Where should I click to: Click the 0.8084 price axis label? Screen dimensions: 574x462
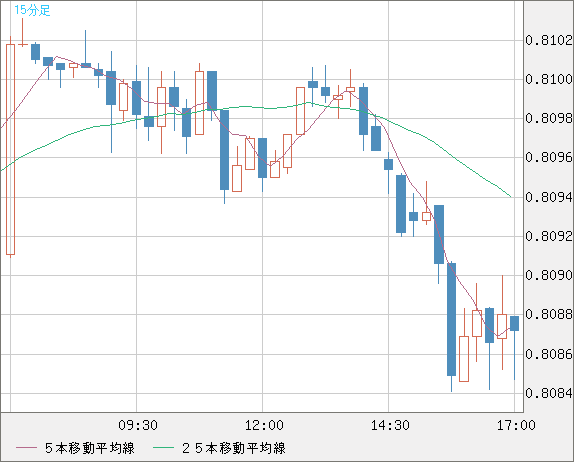(x=549, y=394)
